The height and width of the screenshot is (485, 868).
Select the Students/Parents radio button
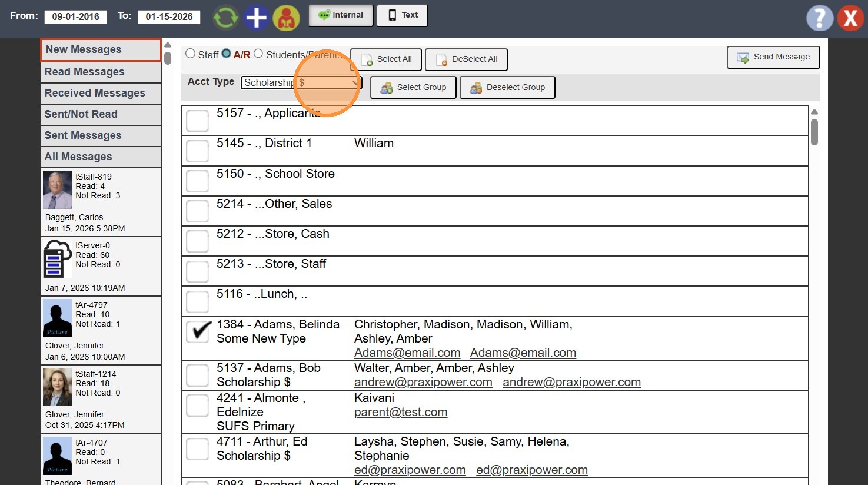[258, 54]
